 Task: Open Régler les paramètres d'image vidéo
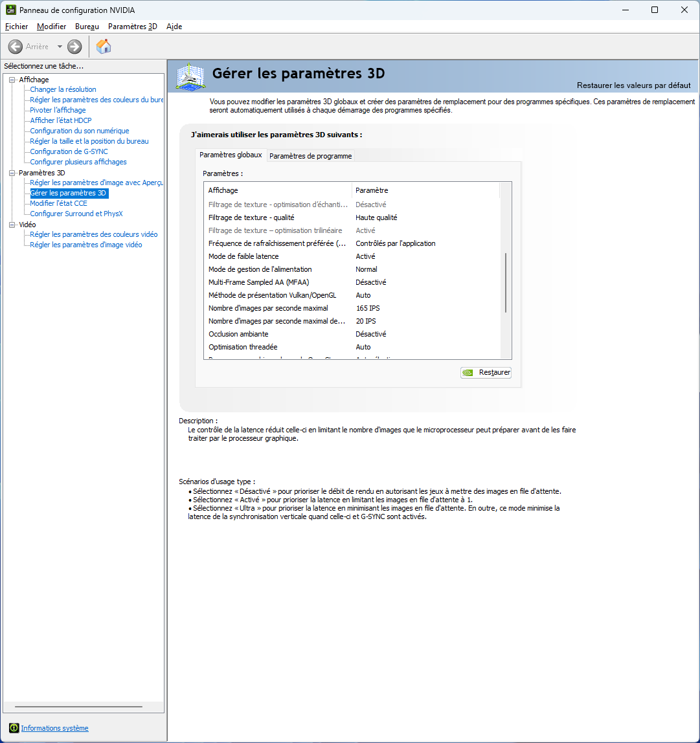click(86, 245)
